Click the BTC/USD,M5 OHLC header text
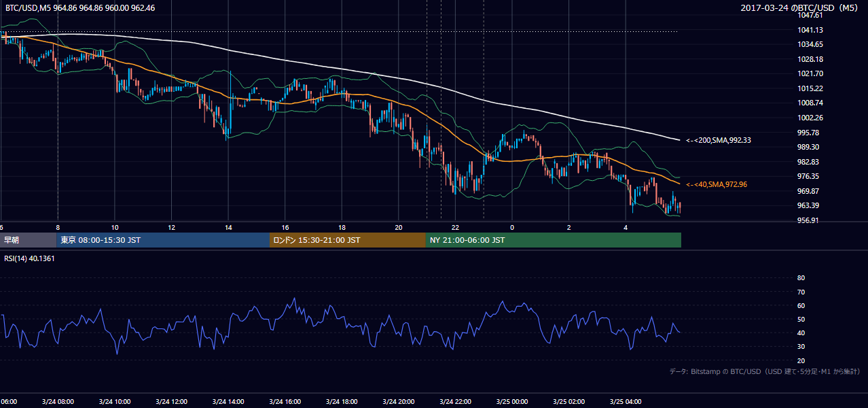This screenshot has width=868, height=408. pos(80,8)
